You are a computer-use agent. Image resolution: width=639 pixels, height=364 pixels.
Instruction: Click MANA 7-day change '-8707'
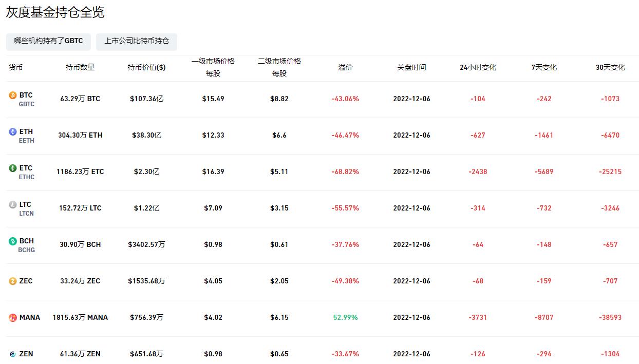coord(544,317)
